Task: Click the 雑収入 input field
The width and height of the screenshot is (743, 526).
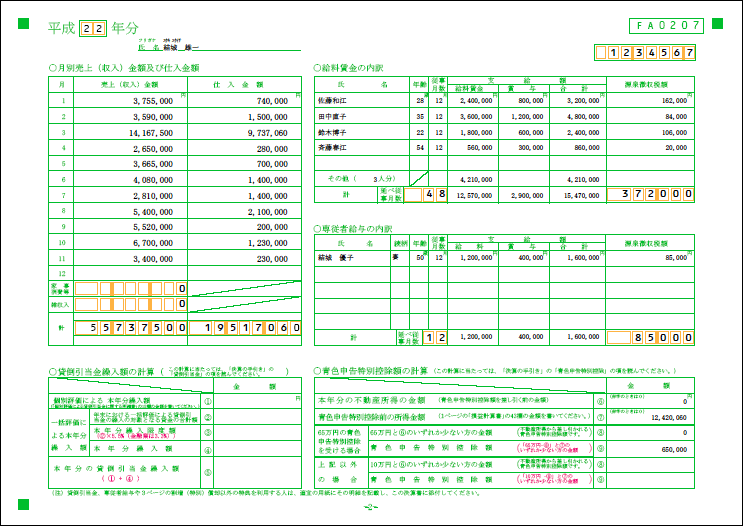Action: [x=131, y=304]
